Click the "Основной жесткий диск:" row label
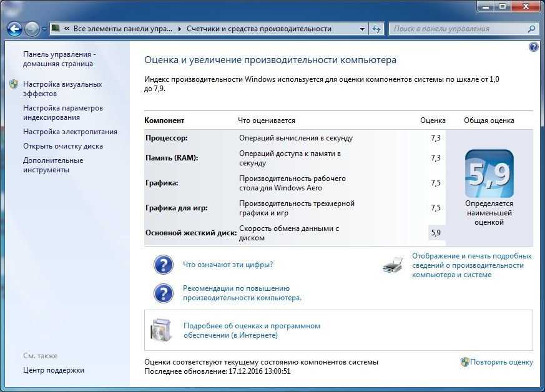This screenshot has height=392, width=545. (191, 233)
